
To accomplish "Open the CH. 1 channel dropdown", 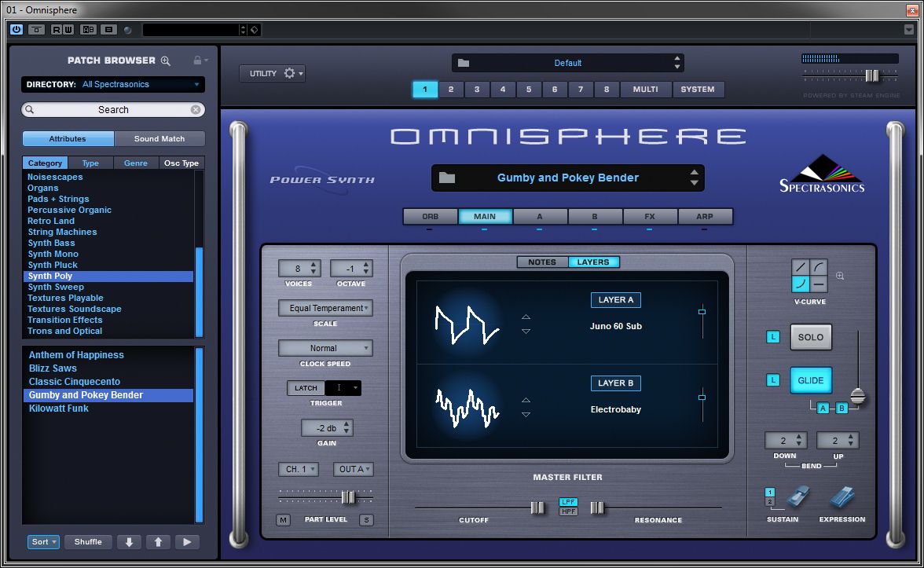I will [x=299, y=469].
